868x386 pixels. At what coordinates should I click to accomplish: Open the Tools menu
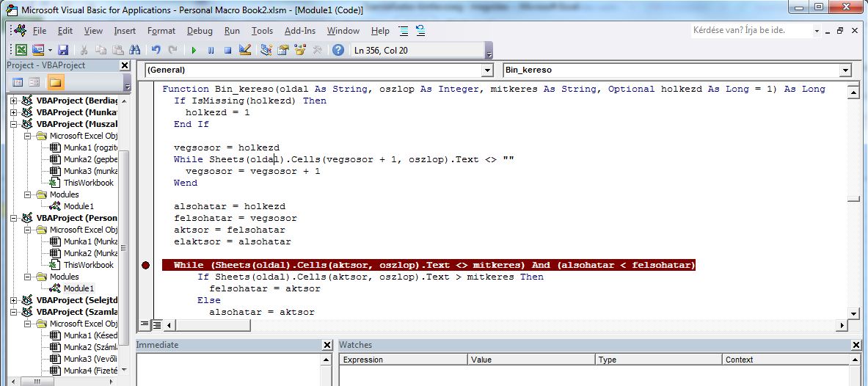pyautogui.click(x=262, y=31)
